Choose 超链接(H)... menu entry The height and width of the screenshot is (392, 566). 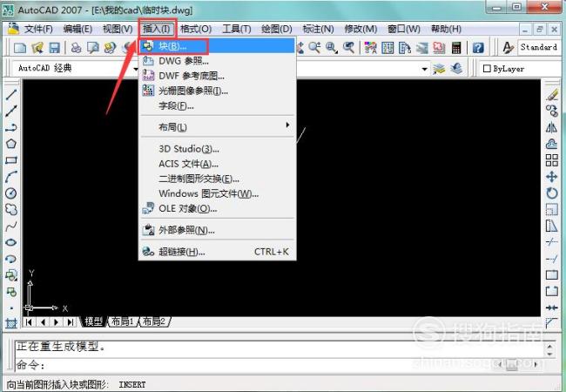[x=218, y=252]
